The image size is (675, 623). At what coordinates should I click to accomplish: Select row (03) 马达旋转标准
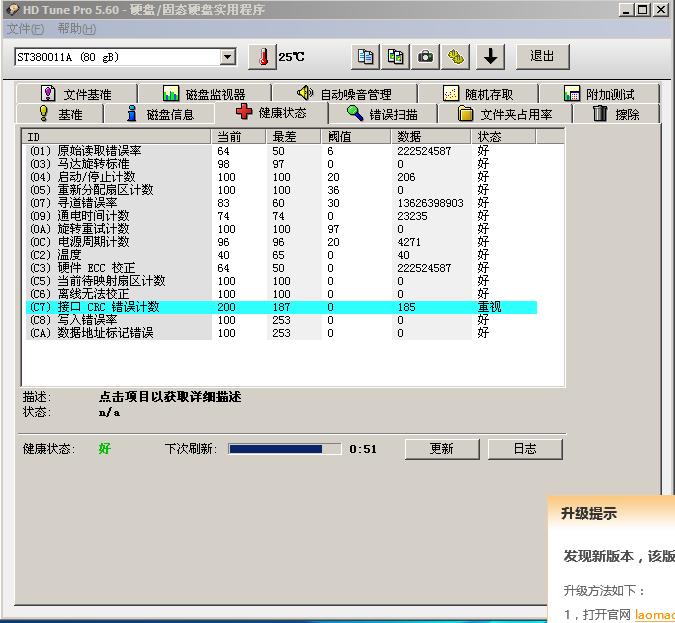(x=282, y=164)
